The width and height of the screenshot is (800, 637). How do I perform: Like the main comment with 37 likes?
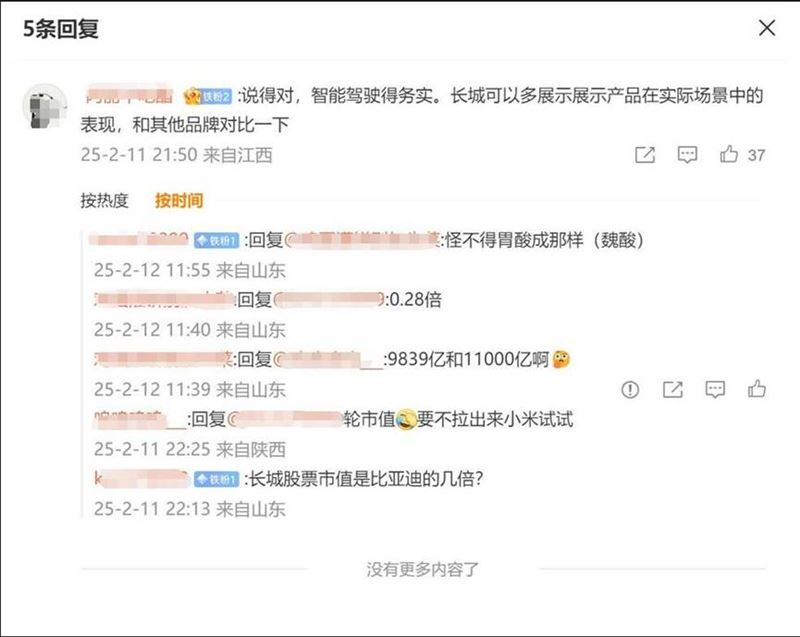(729, 154)
